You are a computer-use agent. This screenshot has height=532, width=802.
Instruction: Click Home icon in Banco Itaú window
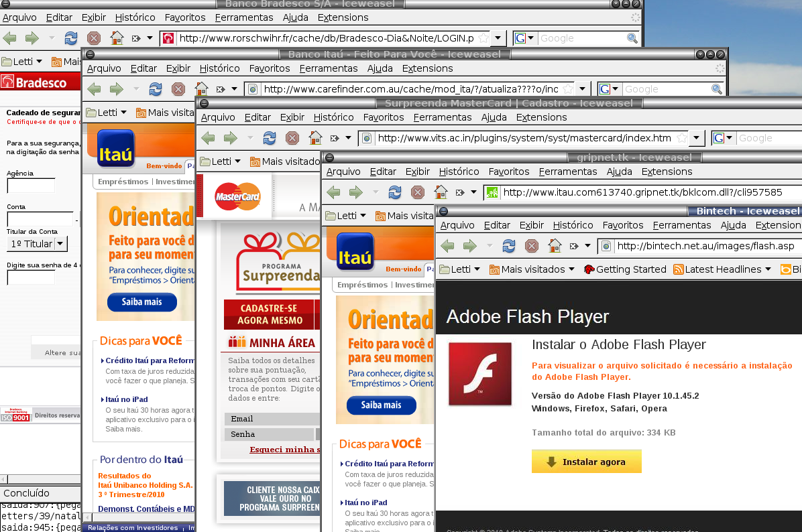(x=202, y=89)
